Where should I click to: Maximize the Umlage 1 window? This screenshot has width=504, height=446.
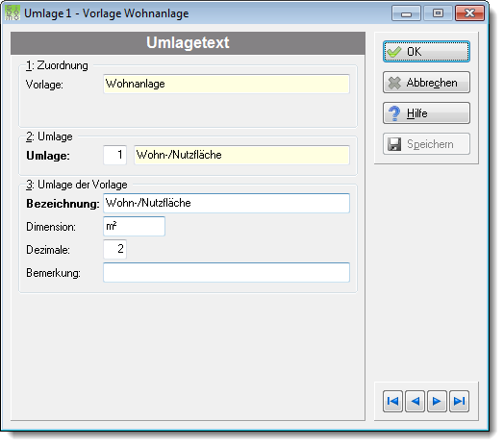tap(438, 13)
